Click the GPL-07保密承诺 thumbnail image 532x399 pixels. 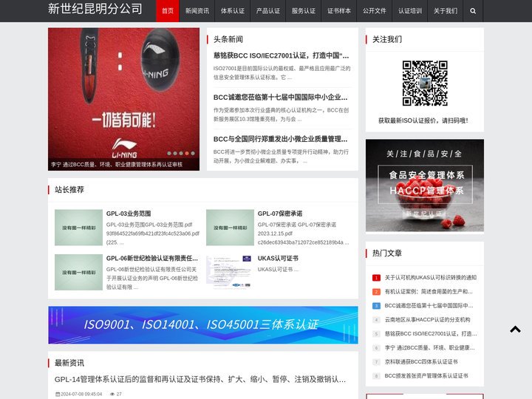[230, 228]
